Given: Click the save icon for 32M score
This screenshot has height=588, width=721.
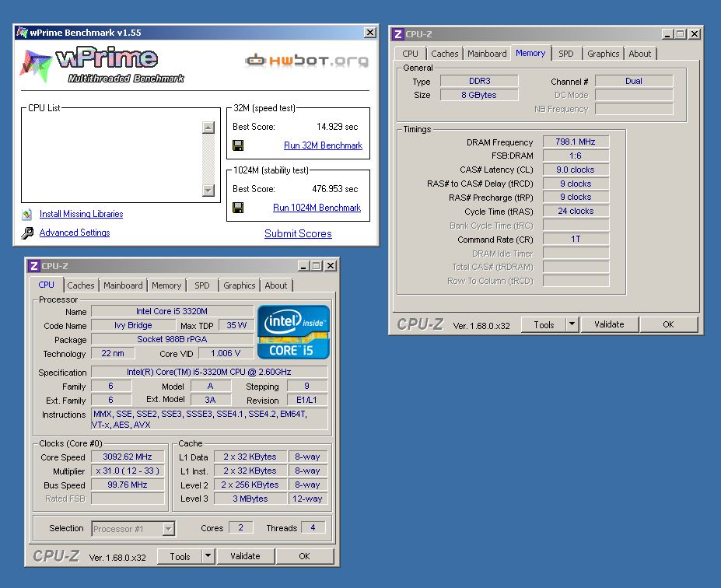Looking at the screenshot, I should [238, 145].
